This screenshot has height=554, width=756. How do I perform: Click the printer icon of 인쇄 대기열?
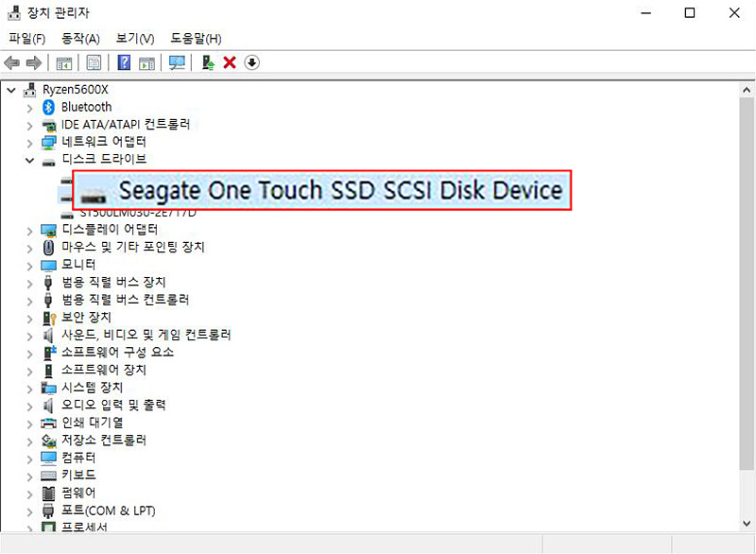tap(49, 424)
